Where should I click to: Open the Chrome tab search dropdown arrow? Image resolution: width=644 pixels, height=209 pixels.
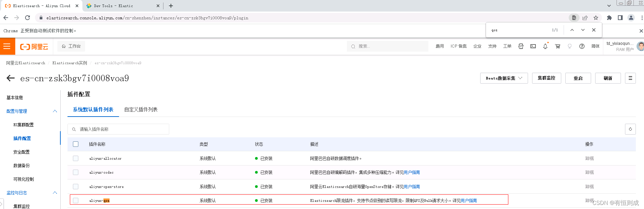pos(609,6)
